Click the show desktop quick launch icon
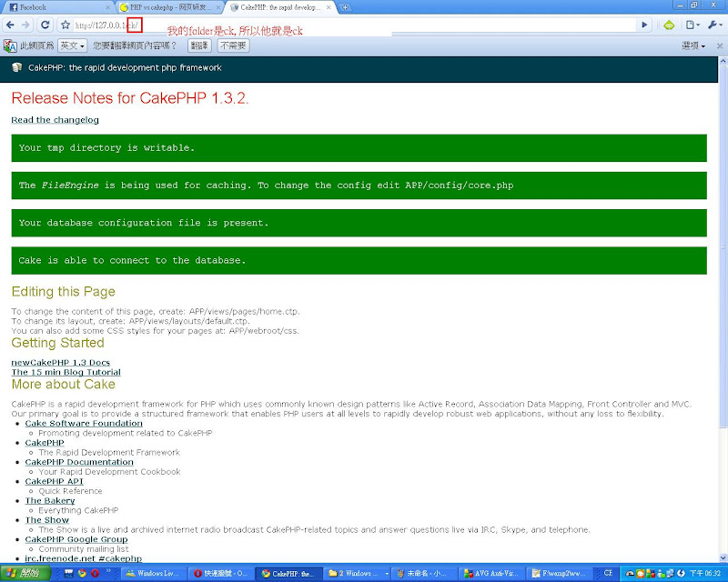The width and height of the screenshot is (728, 582). click(x=69, y=574)
